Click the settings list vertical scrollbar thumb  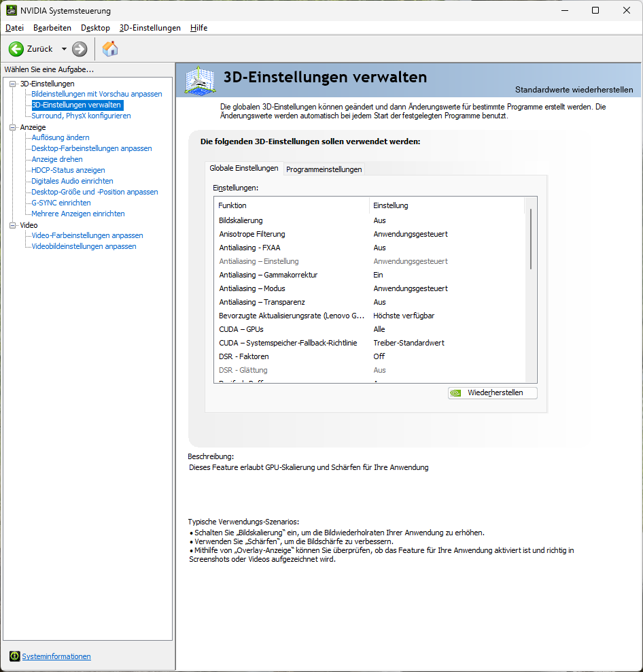(x=531, y=239)
